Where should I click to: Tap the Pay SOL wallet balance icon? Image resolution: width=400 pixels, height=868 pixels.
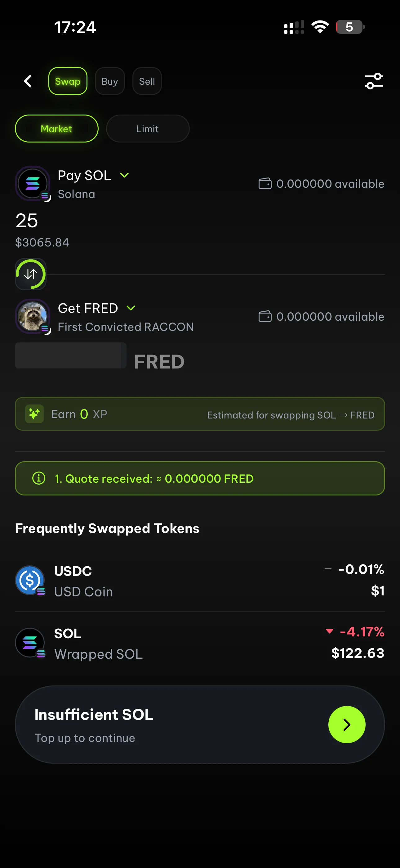[265, 184]
